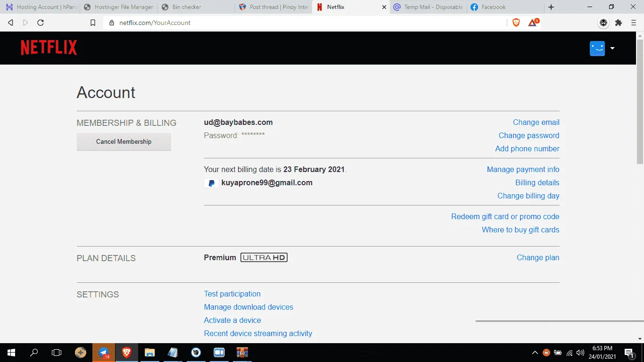
Task: Open Test participation setting
Action: (x=232, y=294)
